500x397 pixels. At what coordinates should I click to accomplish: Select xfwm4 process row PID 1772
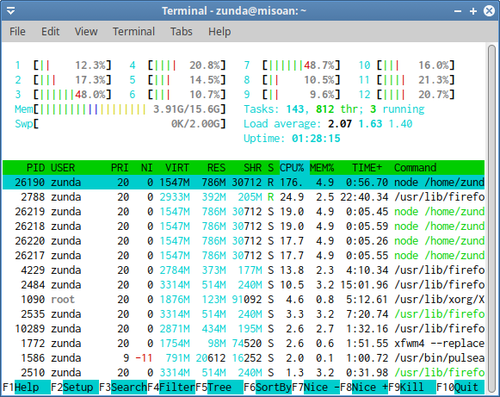coord(243,343)
